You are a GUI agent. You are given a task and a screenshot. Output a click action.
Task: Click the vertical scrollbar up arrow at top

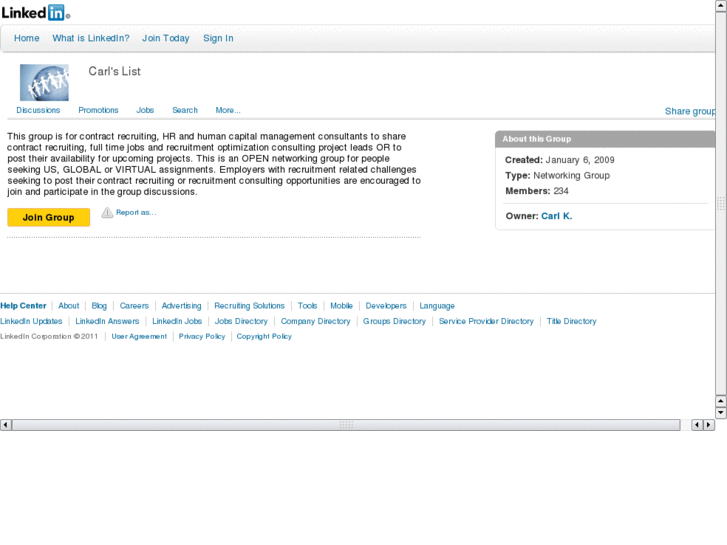click(x=721, y=6)
